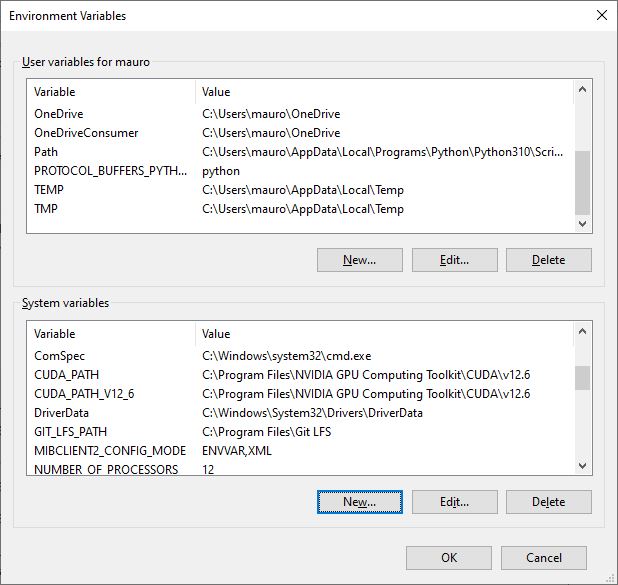Sort user variables by Variable column header
The width and height of the screenshot is (618, 585).
pos(111,92)
